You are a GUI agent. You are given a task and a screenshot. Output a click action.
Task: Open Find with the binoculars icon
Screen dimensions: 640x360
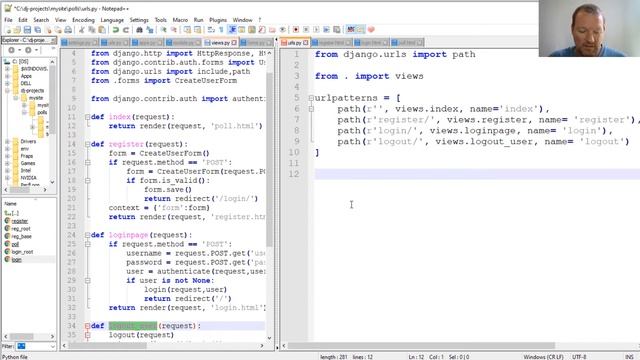click(140, 30)
